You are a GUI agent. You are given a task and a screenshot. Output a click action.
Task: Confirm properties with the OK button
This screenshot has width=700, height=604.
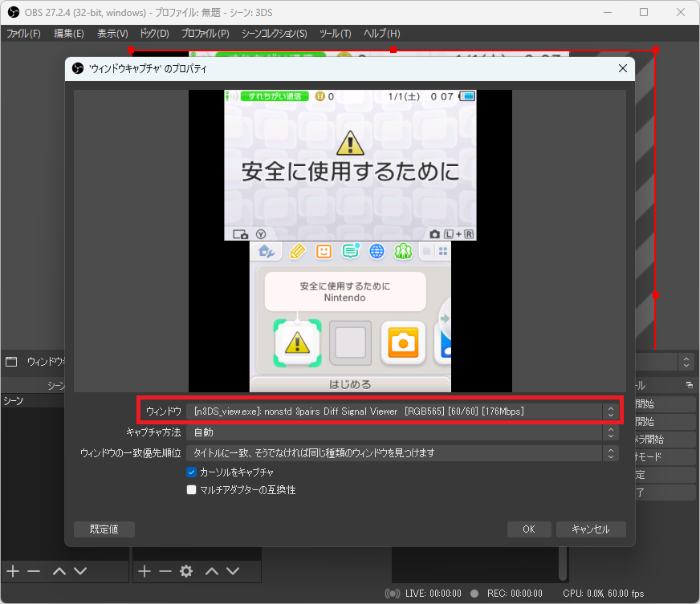[x=529, y=529]
